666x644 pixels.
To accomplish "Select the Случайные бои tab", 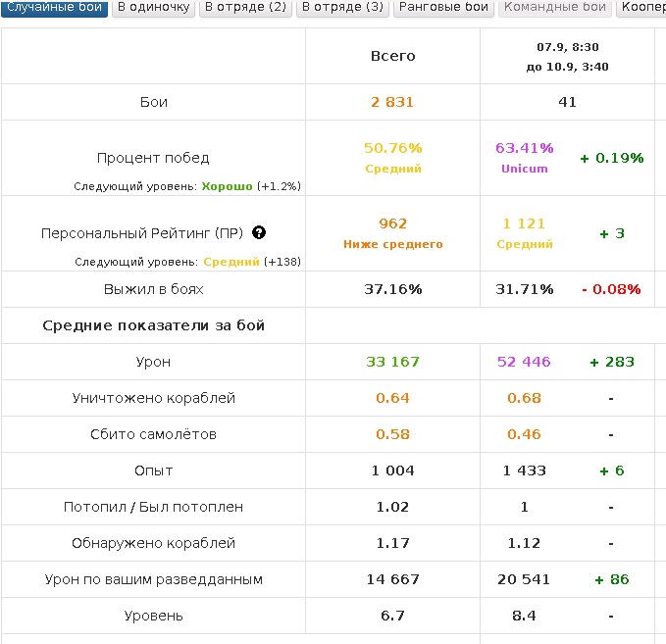I will [x=54, y=8].
